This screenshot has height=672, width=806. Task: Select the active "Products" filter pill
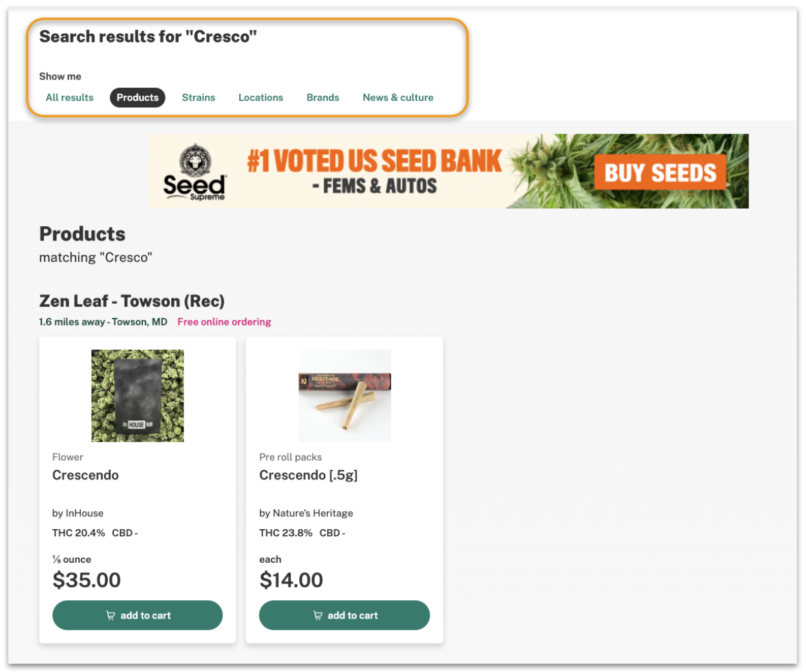(x=138, y=97)
